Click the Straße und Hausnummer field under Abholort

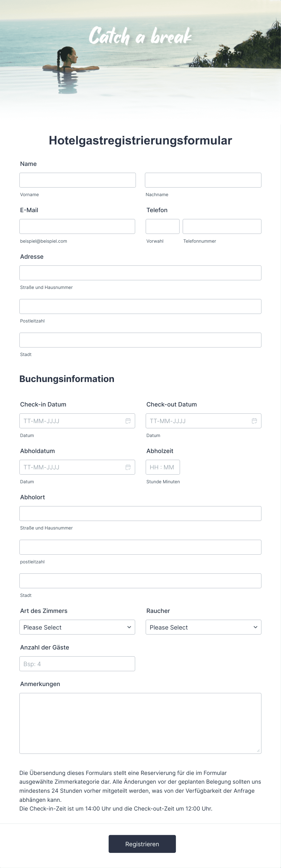click(140, 513)
